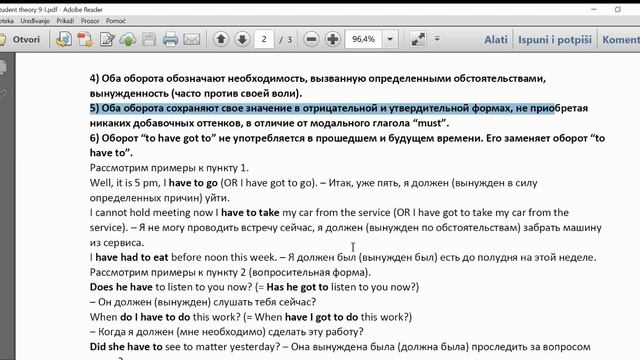Screen dimensions: 640x360
Task: Click the upload to cloud icon
Action: pyautogui.click(x=128, y=40)
